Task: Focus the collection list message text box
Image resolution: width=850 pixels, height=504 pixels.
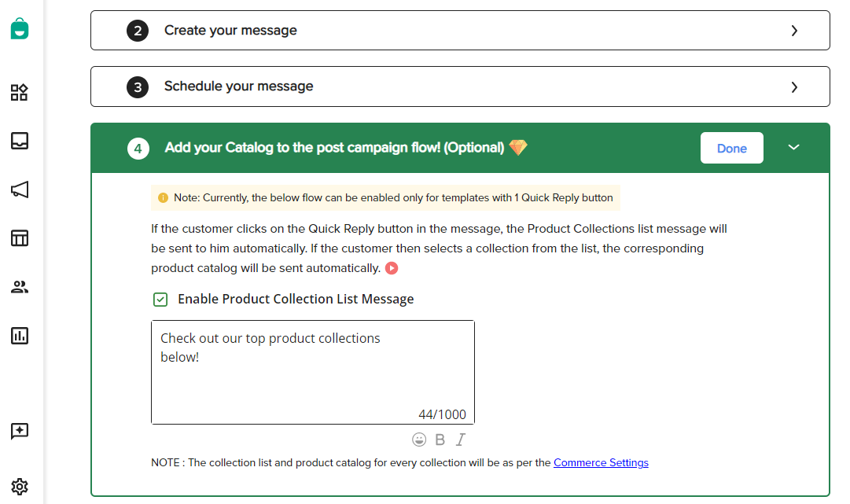Action: pos(313,373)
